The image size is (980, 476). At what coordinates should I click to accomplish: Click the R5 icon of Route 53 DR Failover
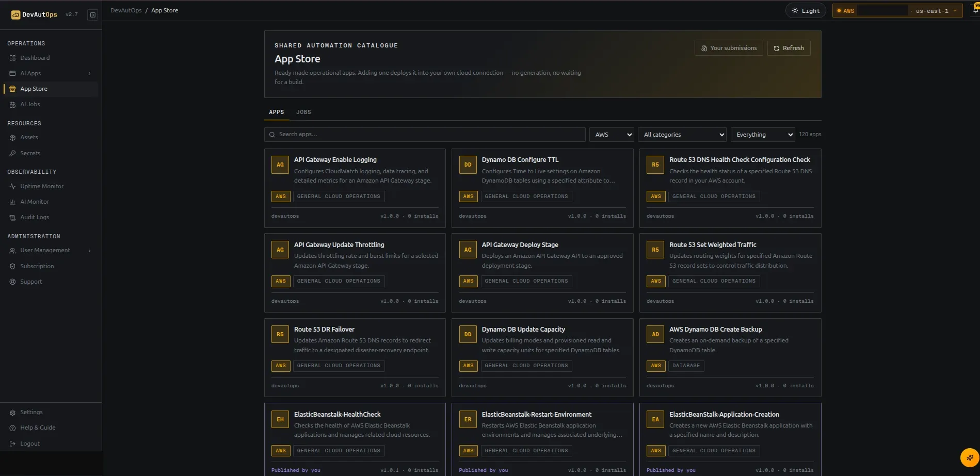[x=280, y=334]
